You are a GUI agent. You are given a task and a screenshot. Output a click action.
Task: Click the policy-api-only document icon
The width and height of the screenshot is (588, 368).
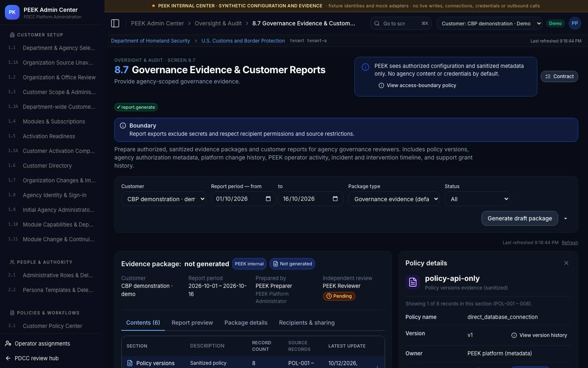[x=413, y=282]
